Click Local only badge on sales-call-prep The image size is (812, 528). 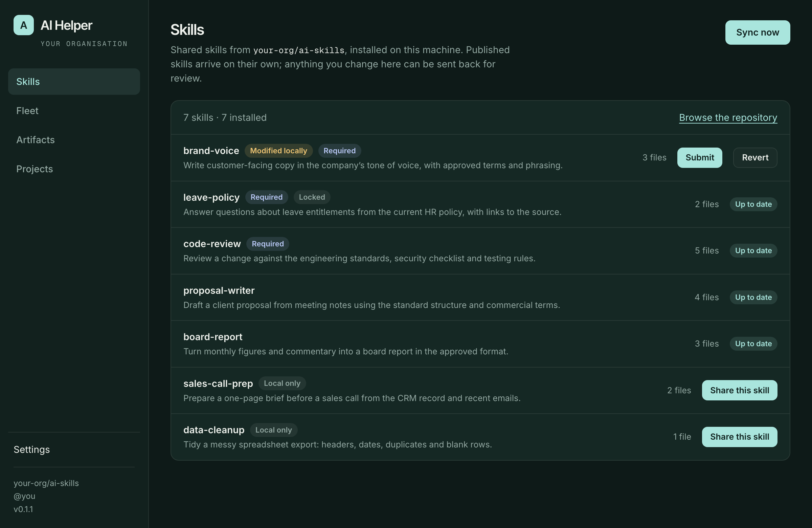[x=282, y=383]
